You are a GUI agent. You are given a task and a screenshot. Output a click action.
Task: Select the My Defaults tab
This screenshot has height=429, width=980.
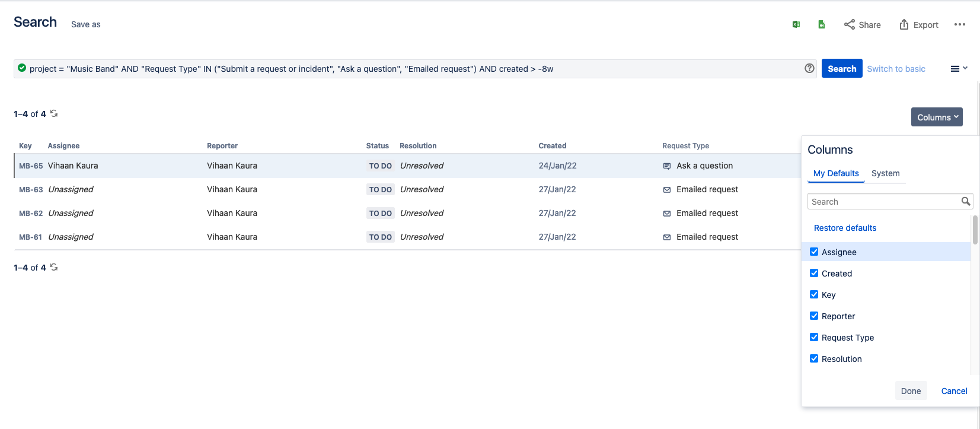(836, 173)
